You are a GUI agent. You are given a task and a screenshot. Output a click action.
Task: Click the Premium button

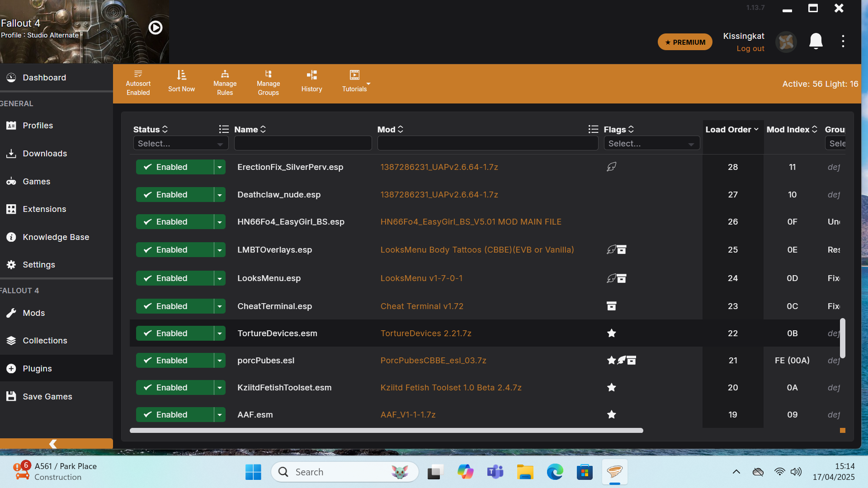[685, 42]
